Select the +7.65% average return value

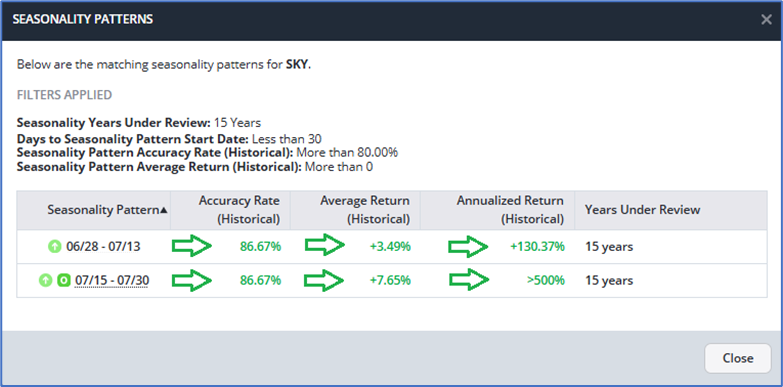pyautogui.click(x=390, y=281)
